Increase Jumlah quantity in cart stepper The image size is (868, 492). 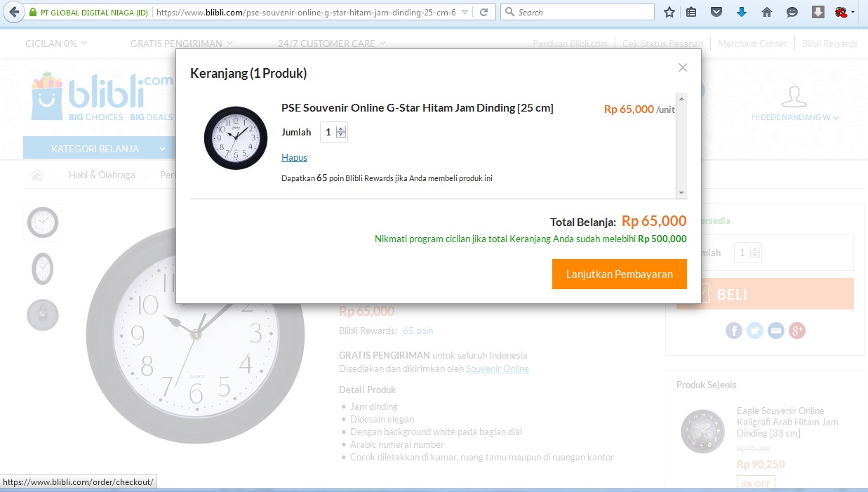click(x=342, y=129)
